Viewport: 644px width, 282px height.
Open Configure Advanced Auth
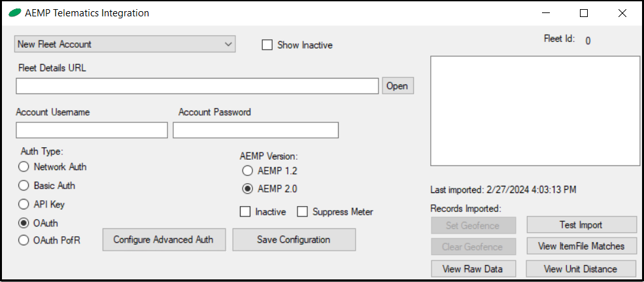[164, 239]
